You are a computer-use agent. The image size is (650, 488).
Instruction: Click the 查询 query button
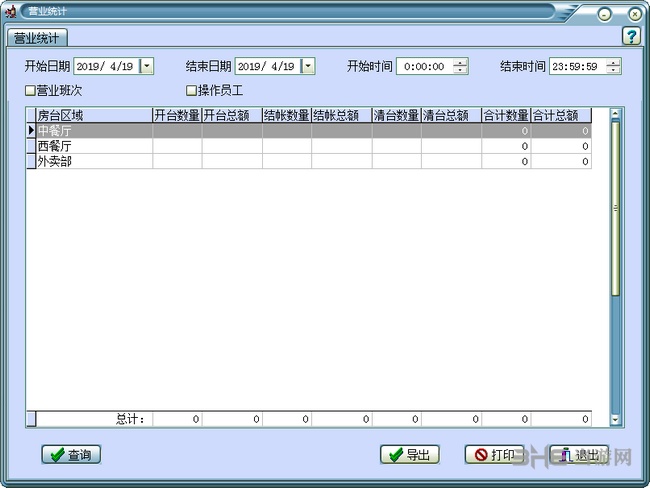tap(71, 455)
